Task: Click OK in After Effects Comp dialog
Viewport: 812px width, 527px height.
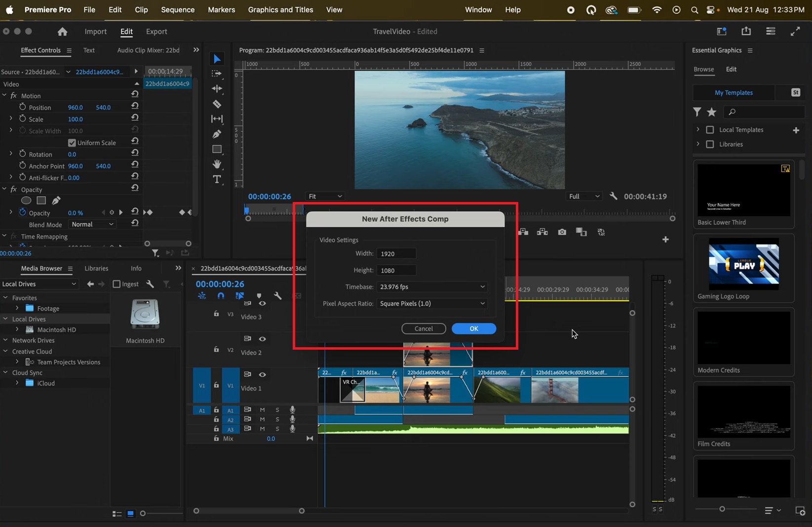Action: tap(473, 329)
